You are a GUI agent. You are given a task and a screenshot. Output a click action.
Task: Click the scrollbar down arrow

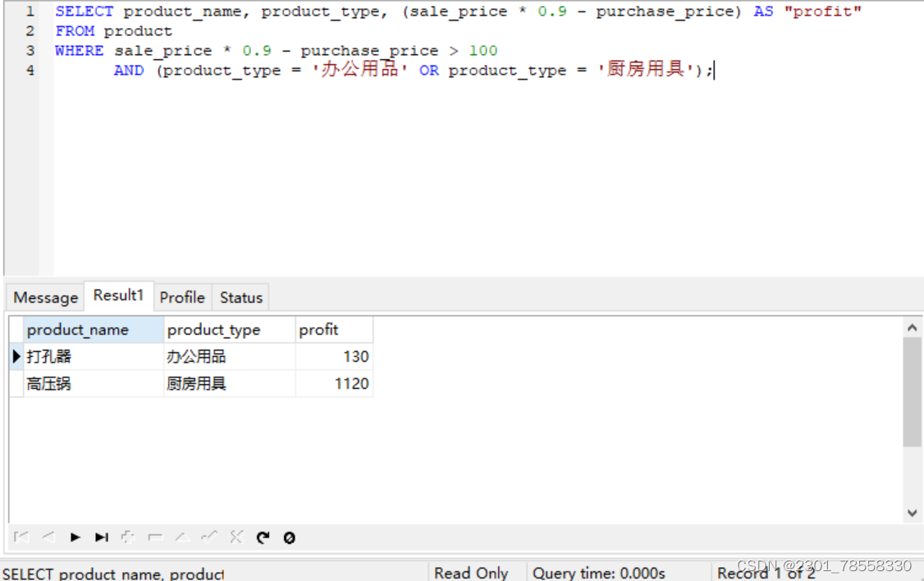click(x=912, y=513)
